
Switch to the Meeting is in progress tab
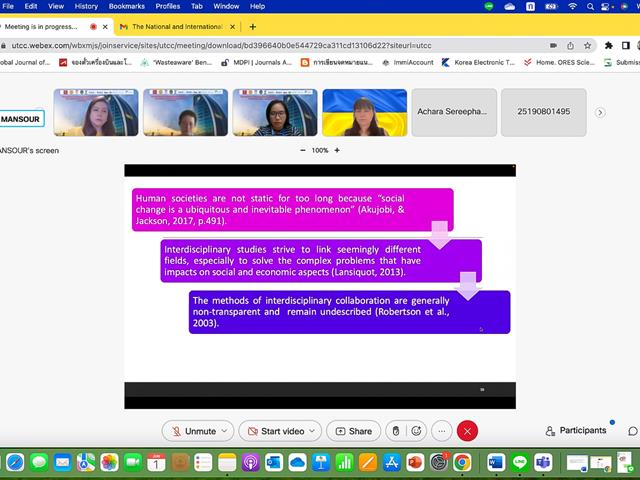43,27
